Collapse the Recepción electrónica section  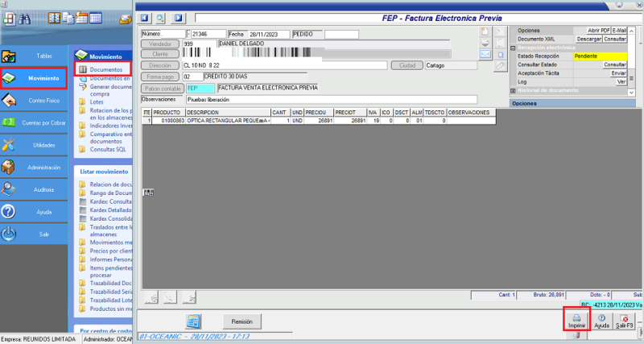513,48
